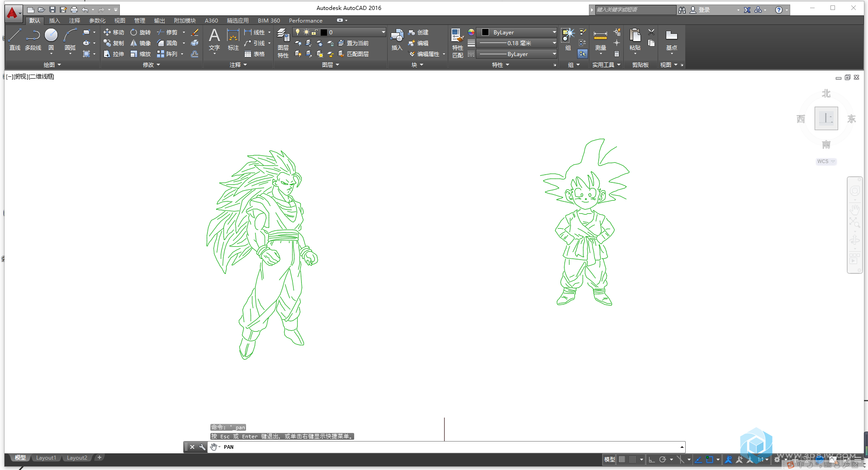Expand the 实用工具 panel
Viewport: 868px width, 470px height.
pyautogui.click(x=606, y=65)
